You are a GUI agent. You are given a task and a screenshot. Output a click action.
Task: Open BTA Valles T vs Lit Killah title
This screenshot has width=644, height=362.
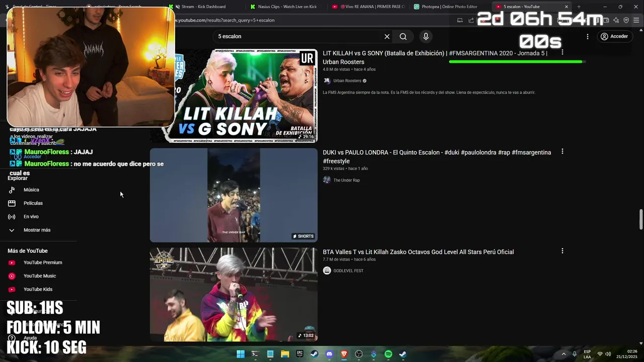[418, 252]
